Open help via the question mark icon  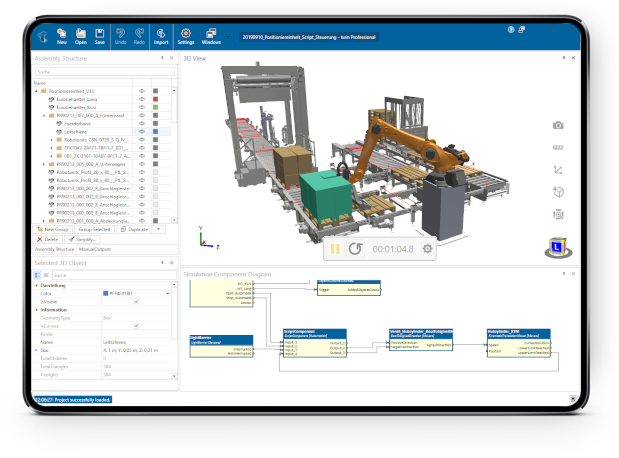coord(511,30)
